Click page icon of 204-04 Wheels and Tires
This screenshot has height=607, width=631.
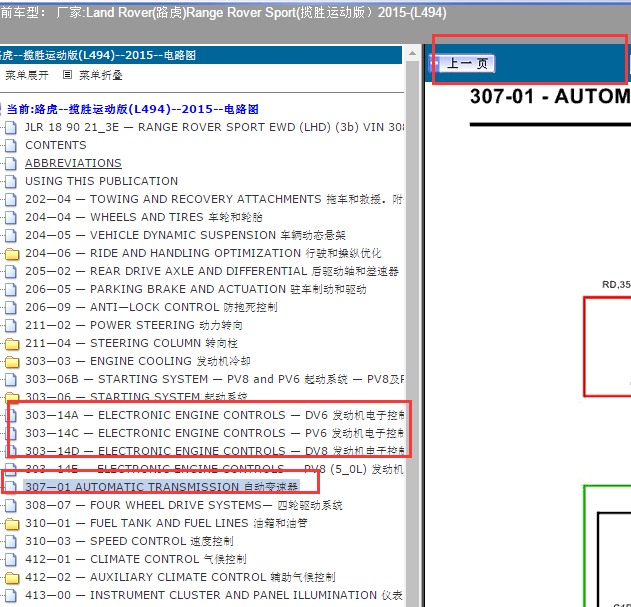tap(11, 217)
